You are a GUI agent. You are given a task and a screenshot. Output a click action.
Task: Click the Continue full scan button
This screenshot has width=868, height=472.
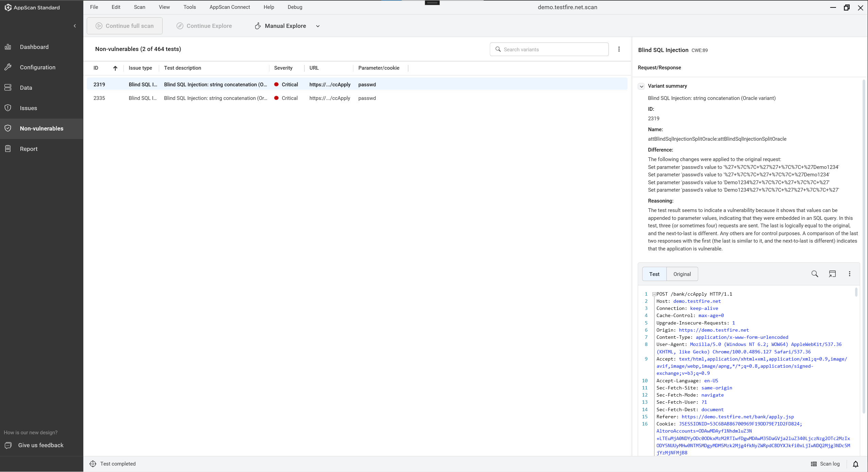(x=124, y=25)
